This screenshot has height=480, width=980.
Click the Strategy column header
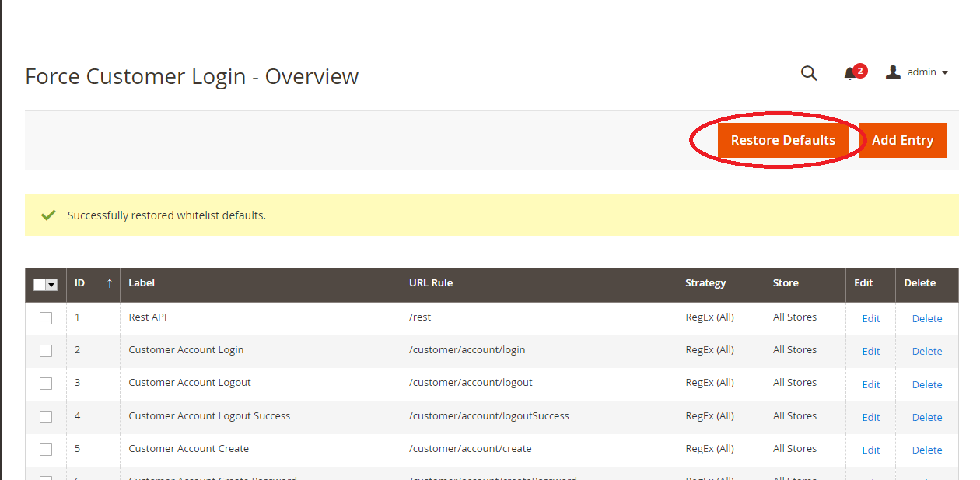[705, 283]
